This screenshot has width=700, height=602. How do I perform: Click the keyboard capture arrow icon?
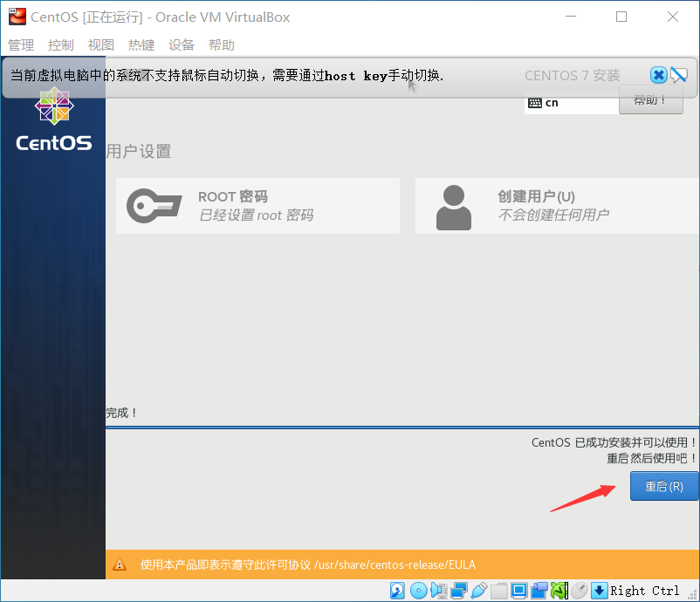click(x=599, y=591)
